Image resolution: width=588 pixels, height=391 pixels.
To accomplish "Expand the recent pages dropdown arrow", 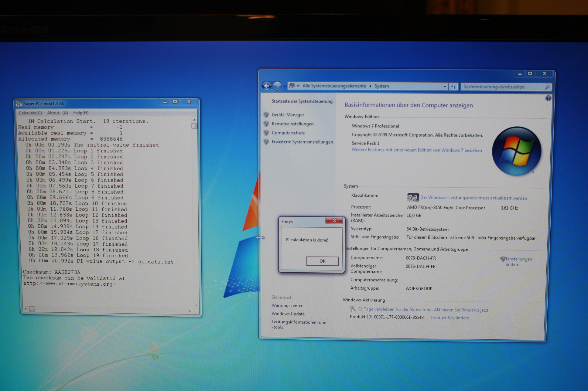I will pos(285,86).
